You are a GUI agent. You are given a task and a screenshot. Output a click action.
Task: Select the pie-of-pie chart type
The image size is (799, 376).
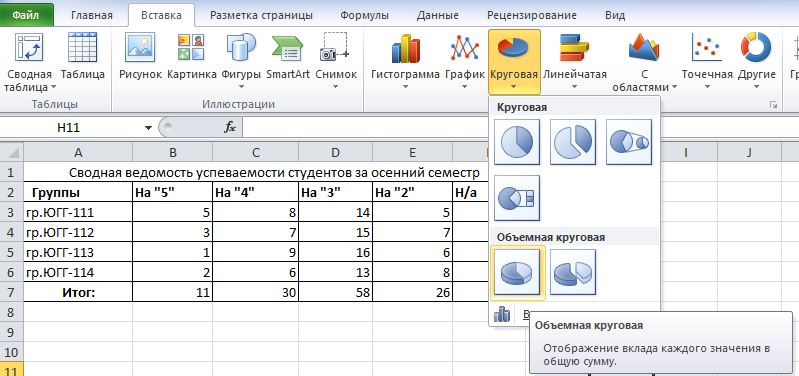(x=629, y=142)
